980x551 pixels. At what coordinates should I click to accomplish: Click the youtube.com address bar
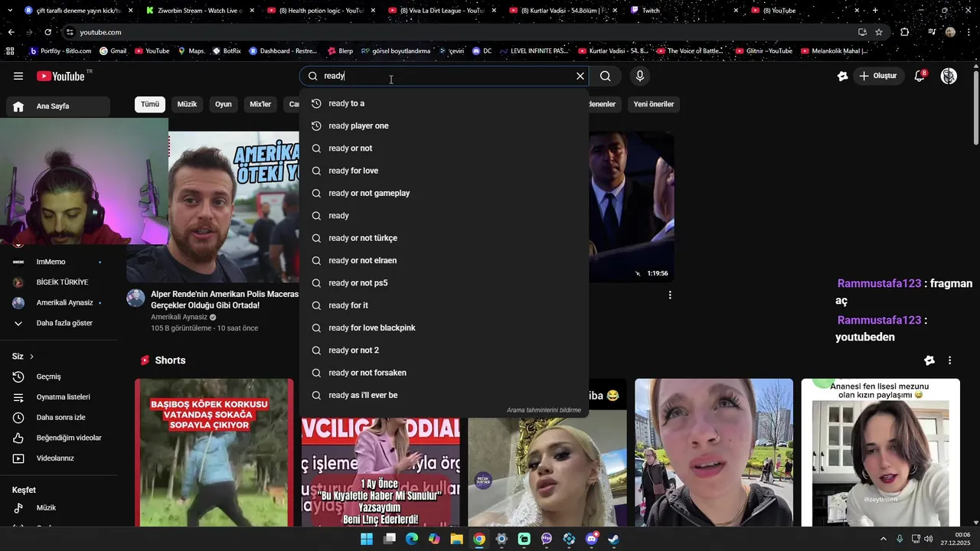459,32
